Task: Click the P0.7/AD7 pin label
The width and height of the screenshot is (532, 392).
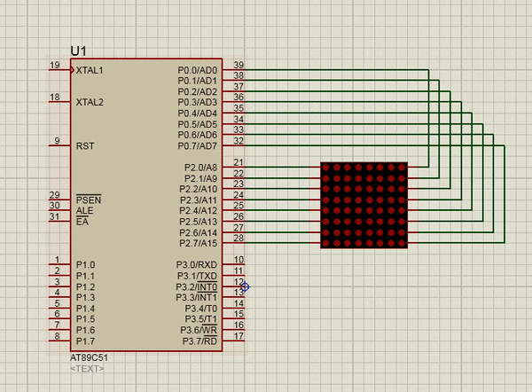Action: (198, 146)
